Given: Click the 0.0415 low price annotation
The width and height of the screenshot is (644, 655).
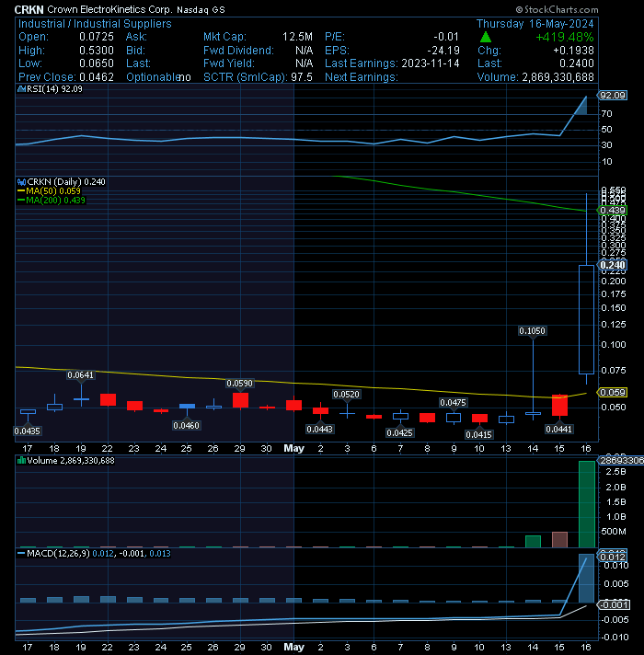Looking at the screenshot, I should tap(479, 435).
